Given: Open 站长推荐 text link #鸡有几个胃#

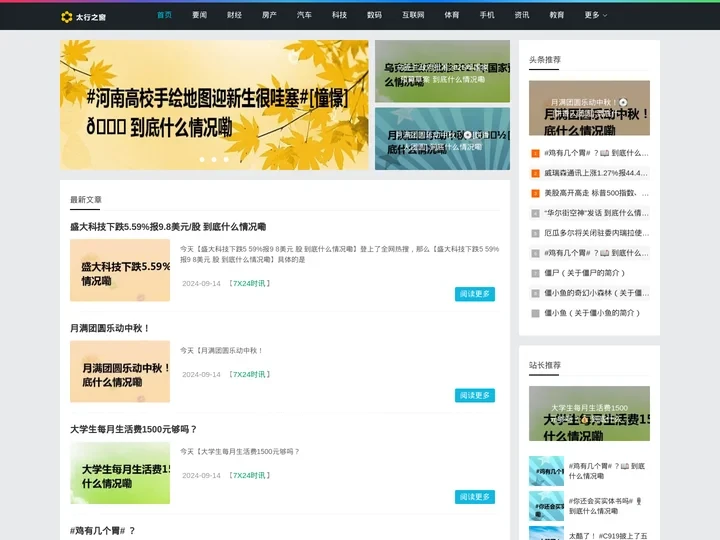Looking at the screenshot, I should coord(607,471).
